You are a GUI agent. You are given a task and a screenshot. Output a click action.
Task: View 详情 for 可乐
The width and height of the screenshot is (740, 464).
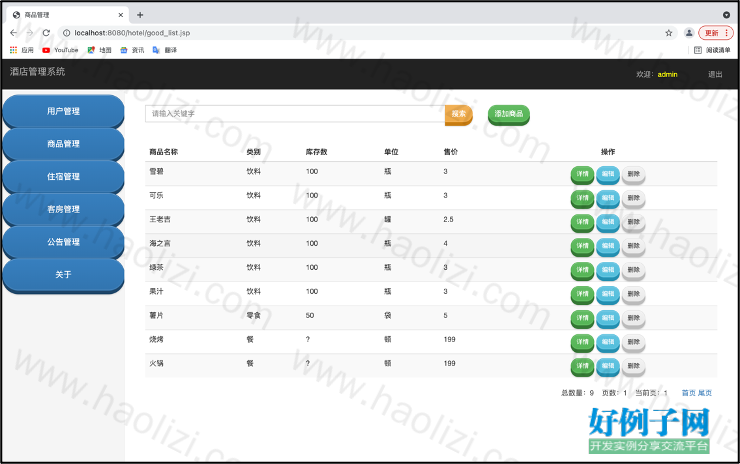pos(582,199)
